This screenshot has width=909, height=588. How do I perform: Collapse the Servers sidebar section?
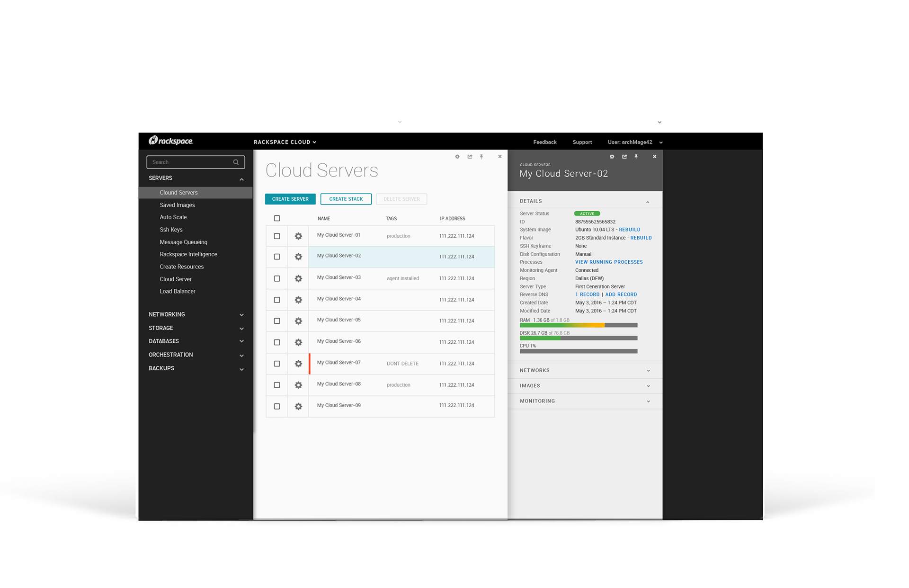tap(241, 179)
